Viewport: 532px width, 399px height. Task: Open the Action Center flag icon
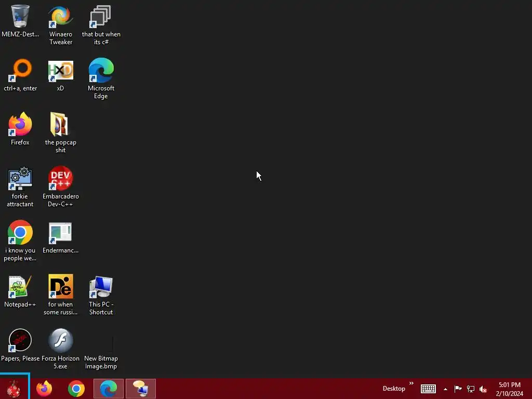(x=458, y=389)
